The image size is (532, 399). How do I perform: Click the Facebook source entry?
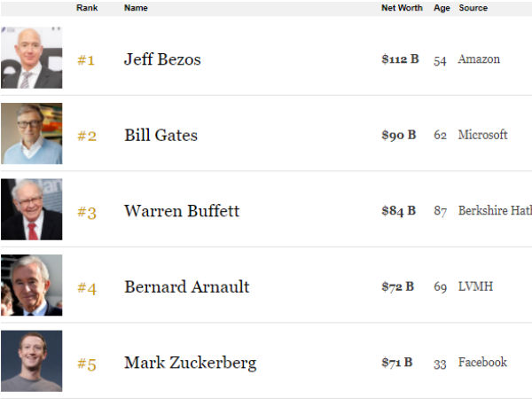coord(482,362)
